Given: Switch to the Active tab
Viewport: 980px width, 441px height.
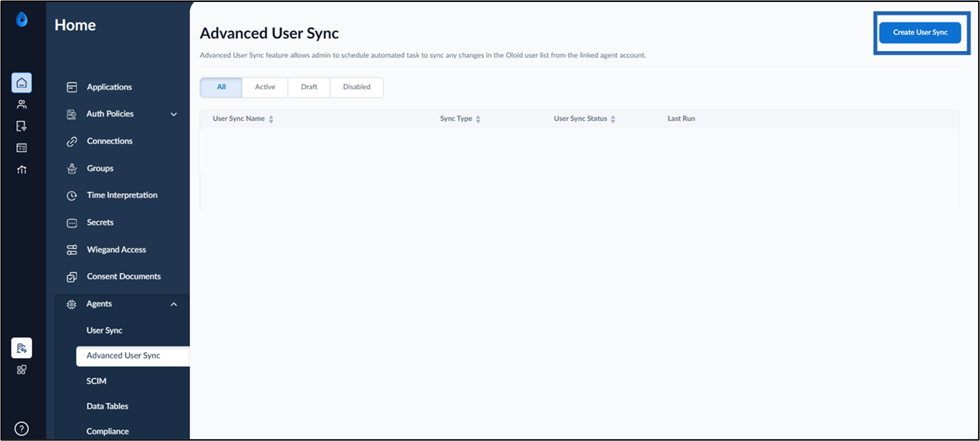Looking at the screenshot, I should point(265,87).
